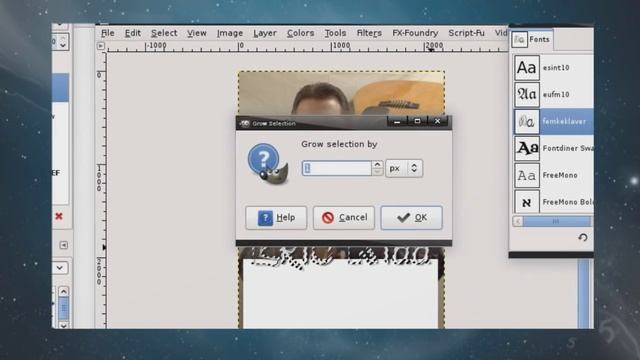Click the left-pointing arrow panel button
The height and width of the screenshot is (360, 640).
pyautogui.click(x=63, y=245)
